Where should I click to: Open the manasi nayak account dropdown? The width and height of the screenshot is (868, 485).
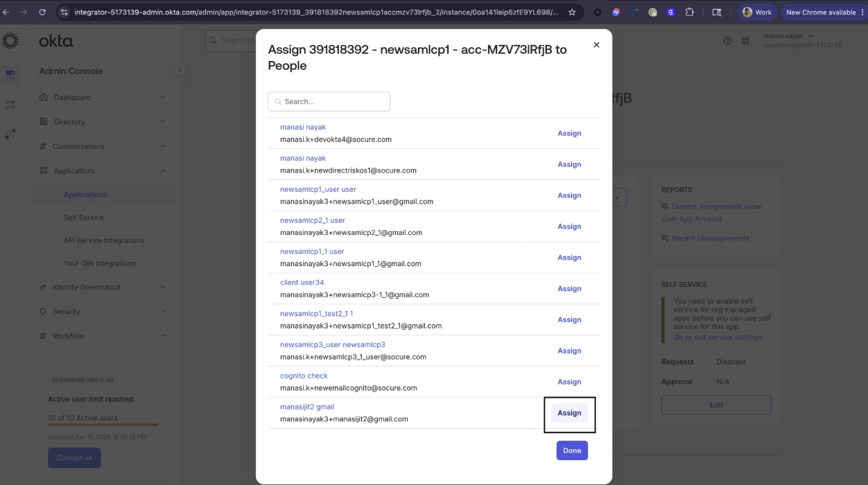802,40
